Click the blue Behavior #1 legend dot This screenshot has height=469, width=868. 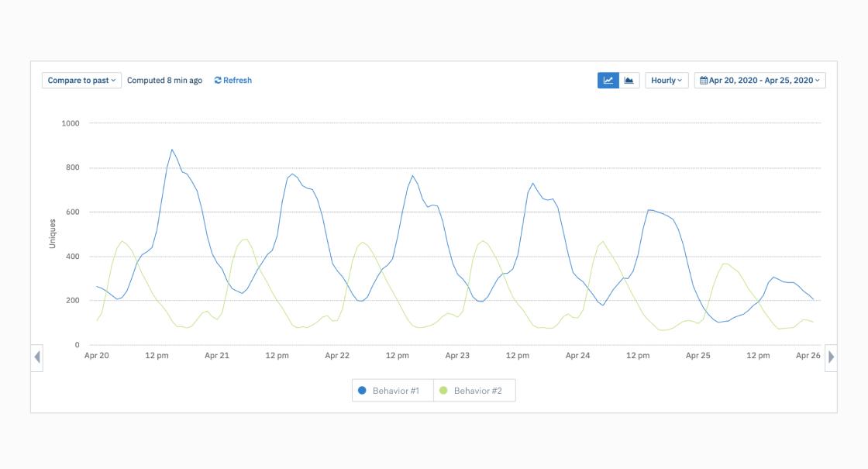362,391
